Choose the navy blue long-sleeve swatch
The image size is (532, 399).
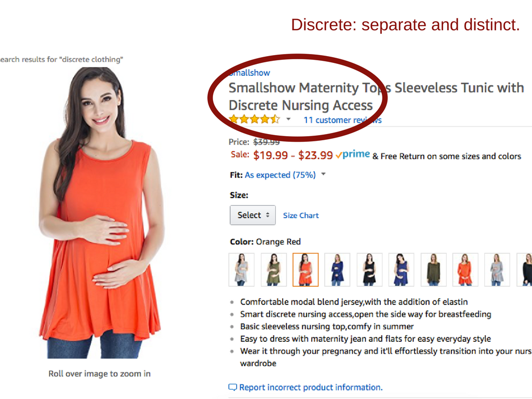pos(337,270)
